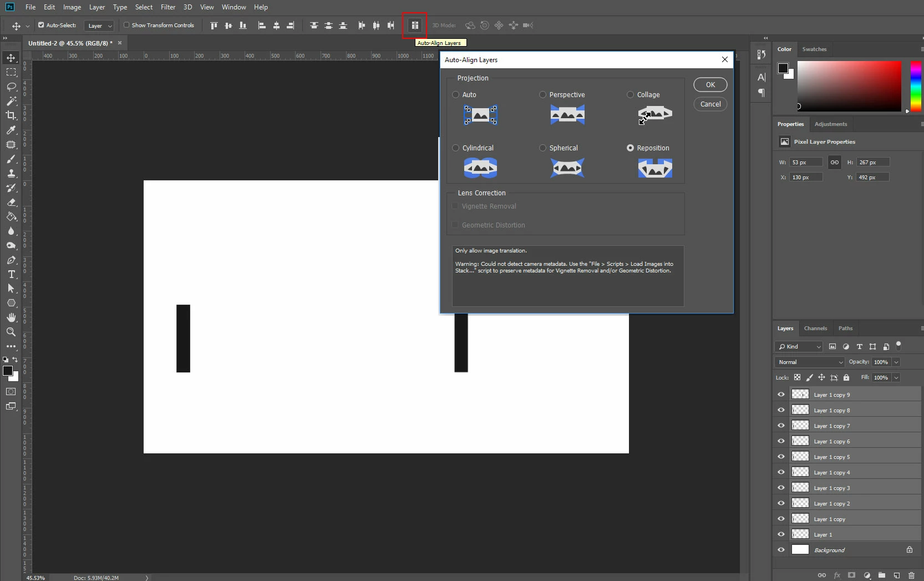Select the Rectangular Marquee tool
This screenshot has height=581, width=924.
pos(11,72)
